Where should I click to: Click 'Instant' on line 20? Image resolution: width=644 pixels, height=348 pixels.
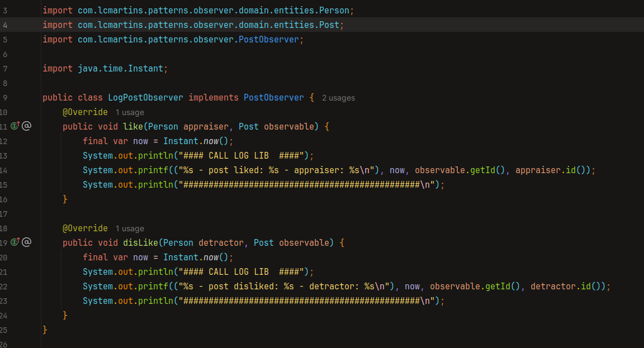tap(181, 258)
